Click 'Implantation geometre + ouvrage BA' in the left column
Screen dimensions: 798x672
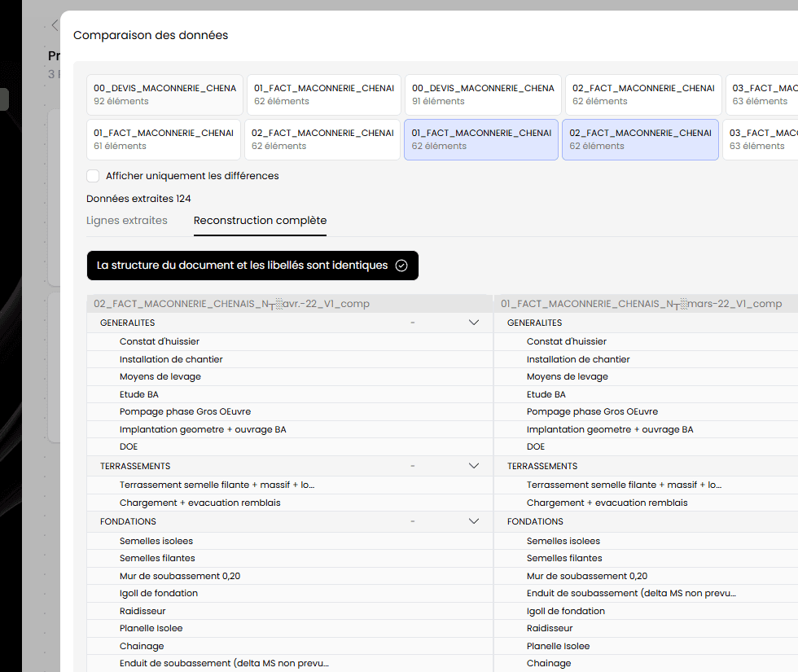(203, 430)
